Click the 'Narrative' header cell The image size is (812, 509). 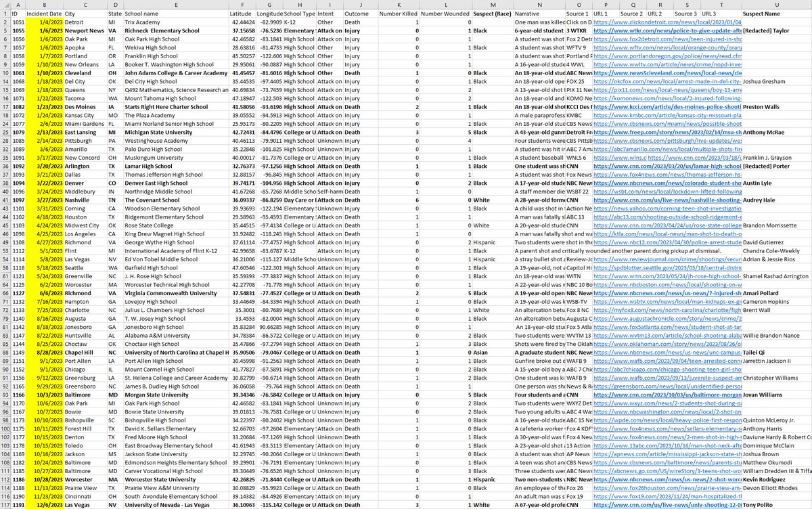pyautogui.click(x=539, y=14)
